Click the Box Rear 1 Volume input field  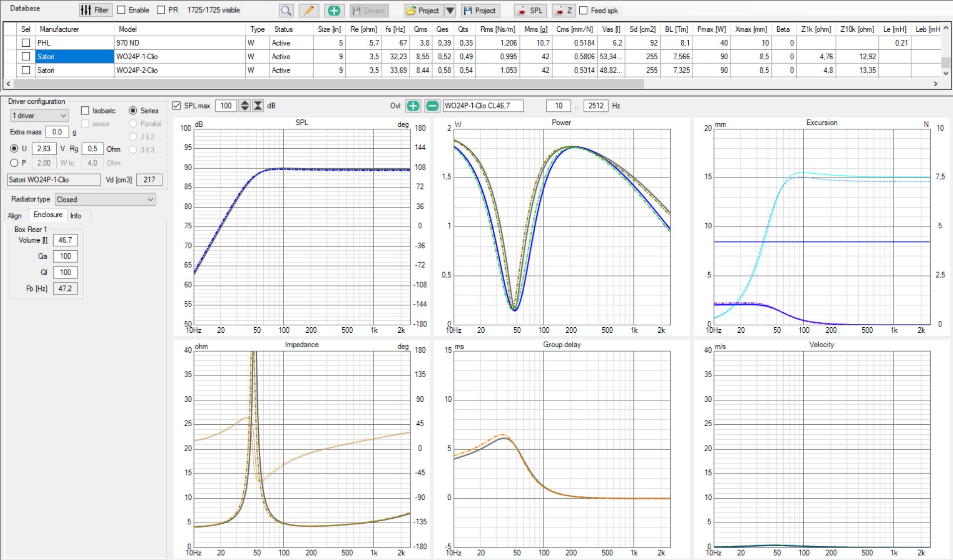(65, 240)
